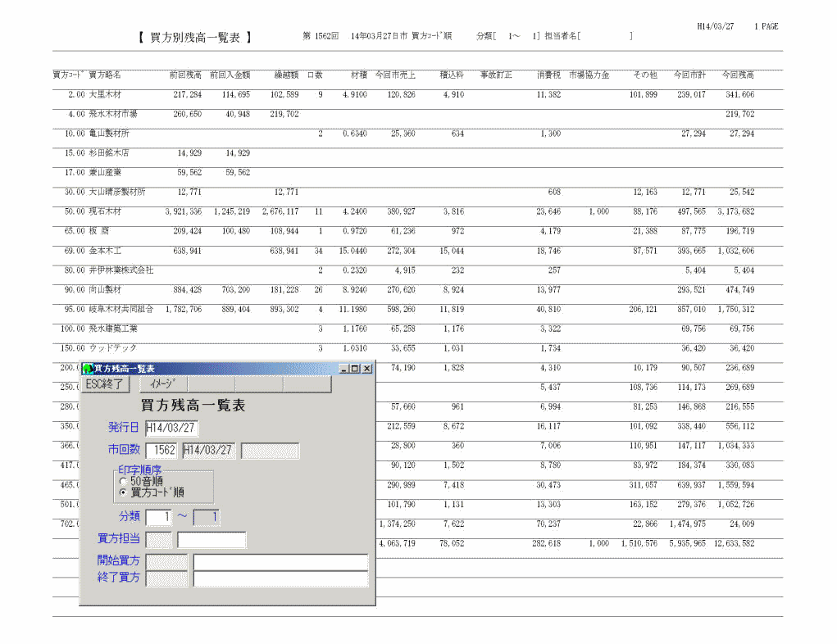The width and height of the screenshot is (837, 644).
Task: Click the empty grey field after 市回数 date
Action: [x=270, y=451]
